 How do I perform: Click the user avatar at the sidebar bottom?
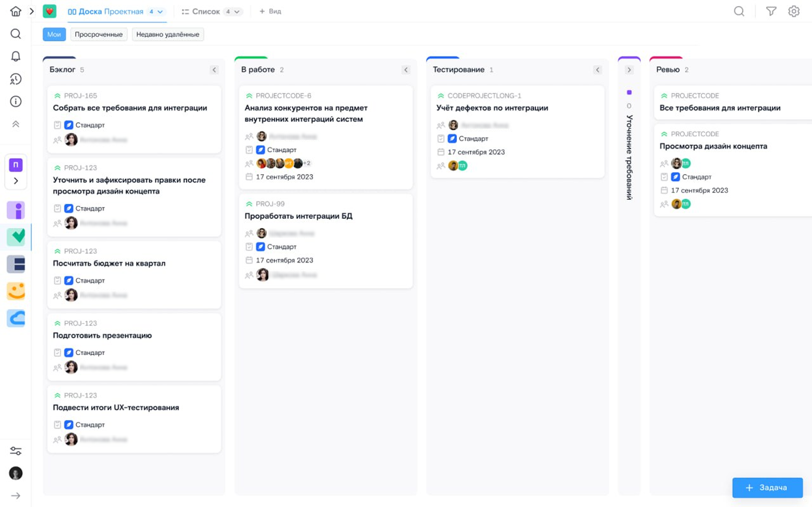pos(15,473)
